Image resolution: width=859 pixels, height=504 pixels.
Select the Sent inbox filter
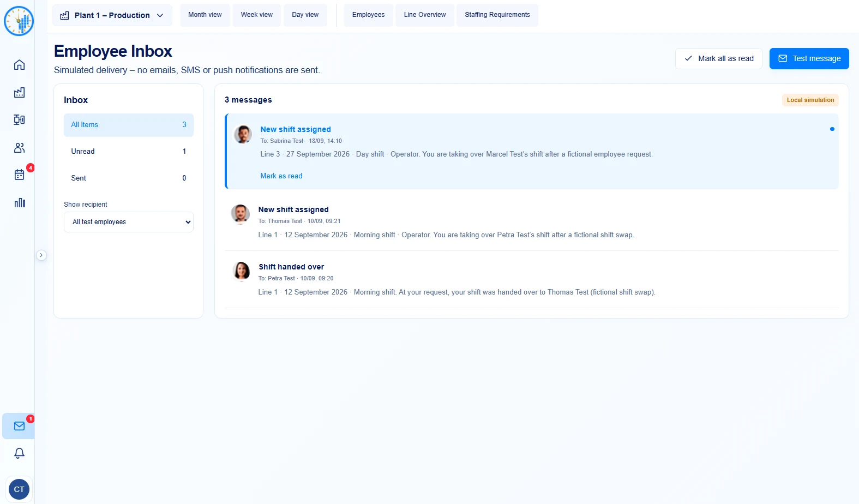(129, 178)
